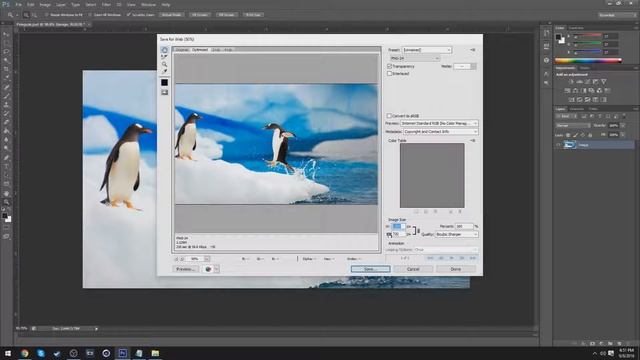Click the Cancel button

(413, 269)
